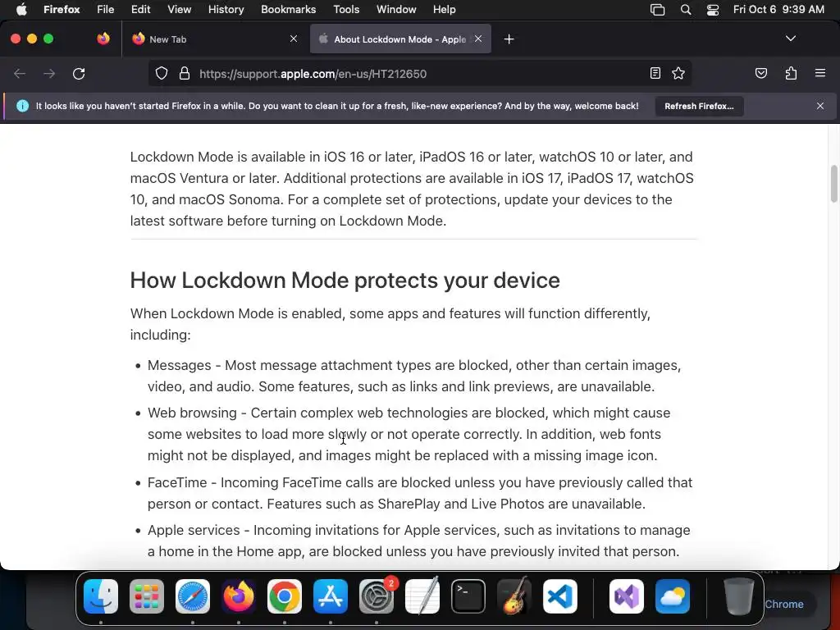The height and width of the screenshot is (630, 840).
Task: Open the Tools menu
Action: 346,9
